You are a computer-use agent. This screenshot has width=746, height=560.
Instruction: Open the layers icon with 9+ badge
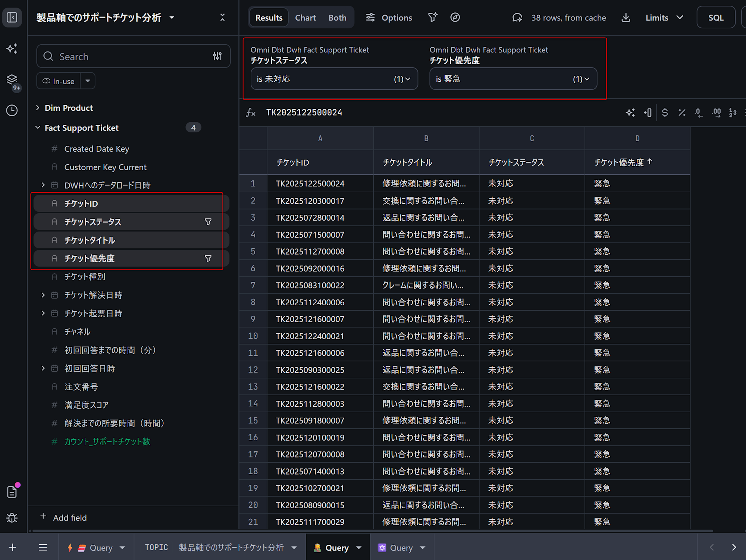click(x=12, y=79)
